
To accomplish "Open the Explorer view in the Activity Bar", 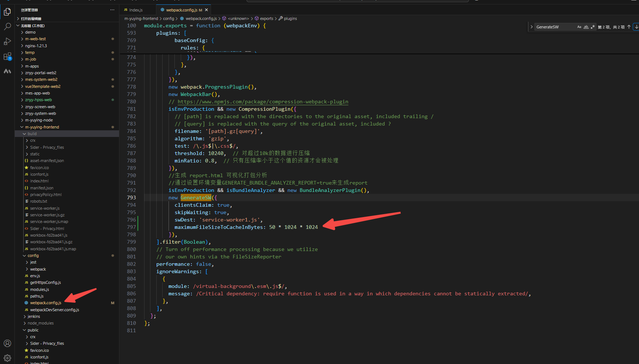I will pos(7,11).
